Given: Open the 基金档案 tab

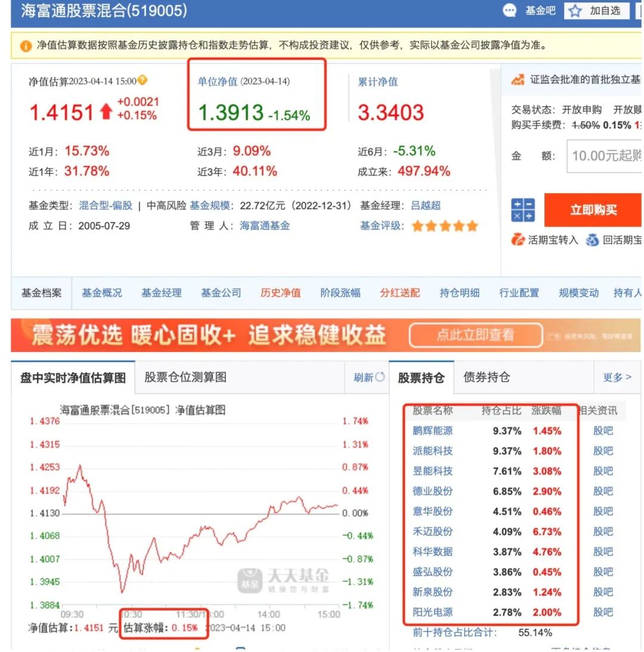Looking at the screenshot, I should (x=41, y=293).
